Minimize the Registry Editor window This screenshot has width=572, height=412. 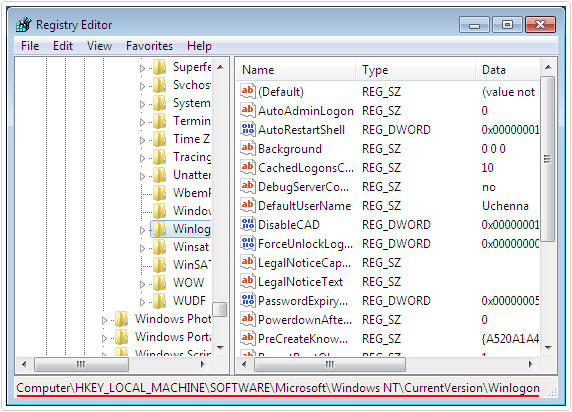click(474, 25)
